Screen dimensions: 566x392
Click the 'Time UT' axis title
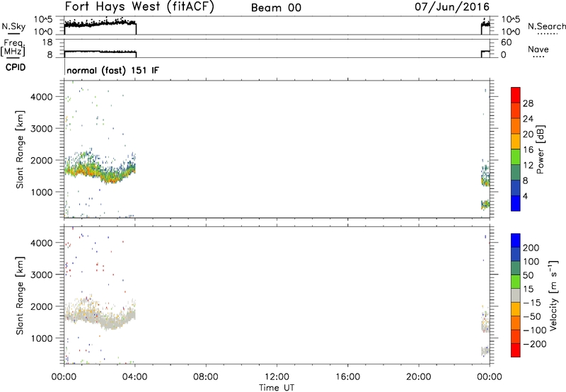click(277, 388)
